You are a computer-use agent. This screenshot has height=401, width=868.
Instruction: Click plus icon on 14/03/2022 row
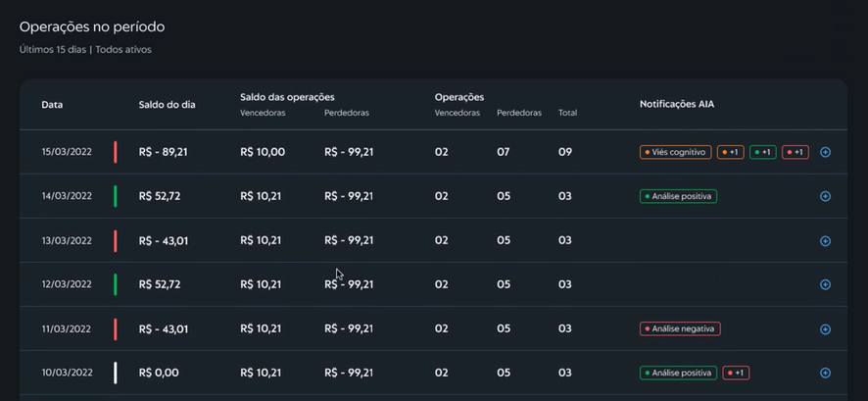tap(825, 197)
